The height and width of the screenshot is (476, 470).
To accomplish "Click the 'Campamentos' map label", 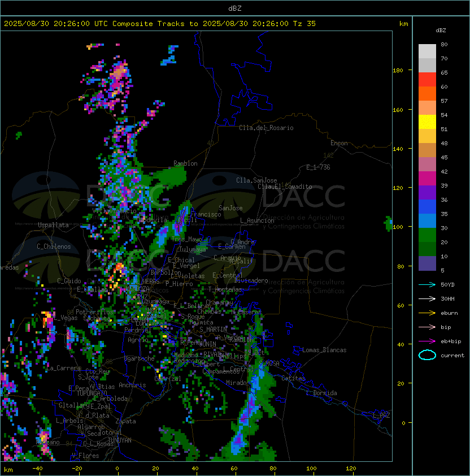I will [x=221, y=371].
